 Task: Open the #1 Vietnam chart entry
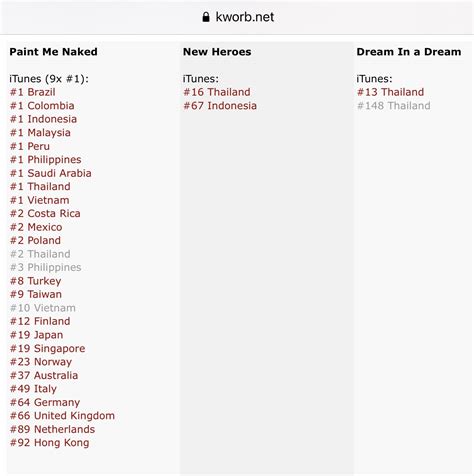click(40, 200)
